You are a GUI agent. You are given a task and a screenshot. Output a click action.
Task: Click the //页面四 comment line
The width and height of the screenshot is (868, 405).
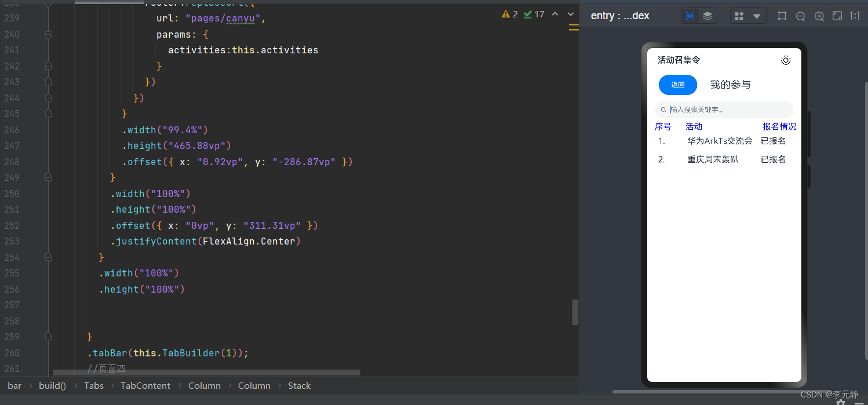(x=107, y=369)
